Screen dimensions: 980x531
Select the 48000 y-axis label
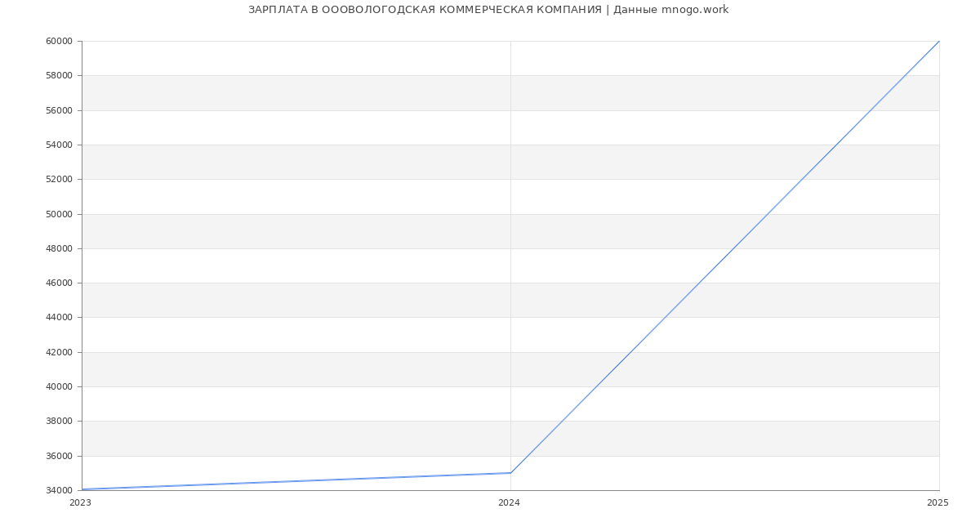click(59, 248)
